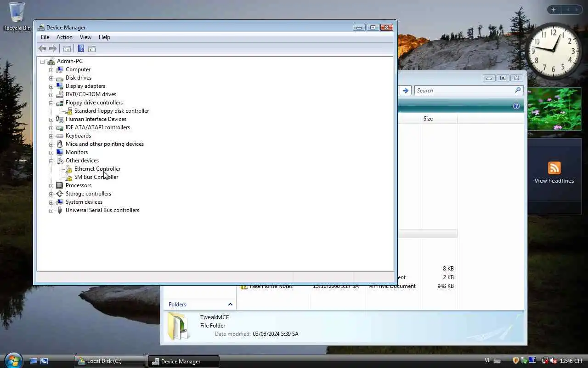Viewport: 588px width, 368px height.
Task: Expand the Computer category
Action: [x=51, y=70]
